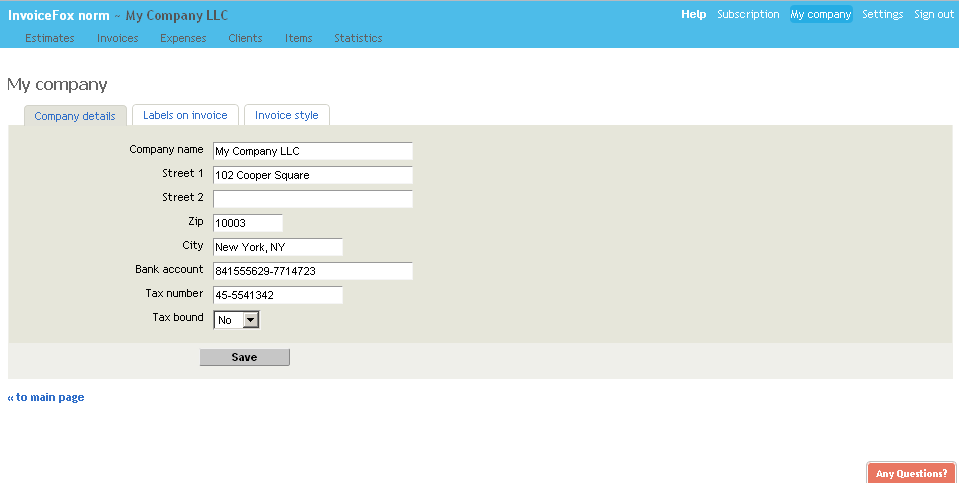Viewport: 959px width, 483px height.
Task: Click the My Company LLC header title
Action: [x=177, y=15]
